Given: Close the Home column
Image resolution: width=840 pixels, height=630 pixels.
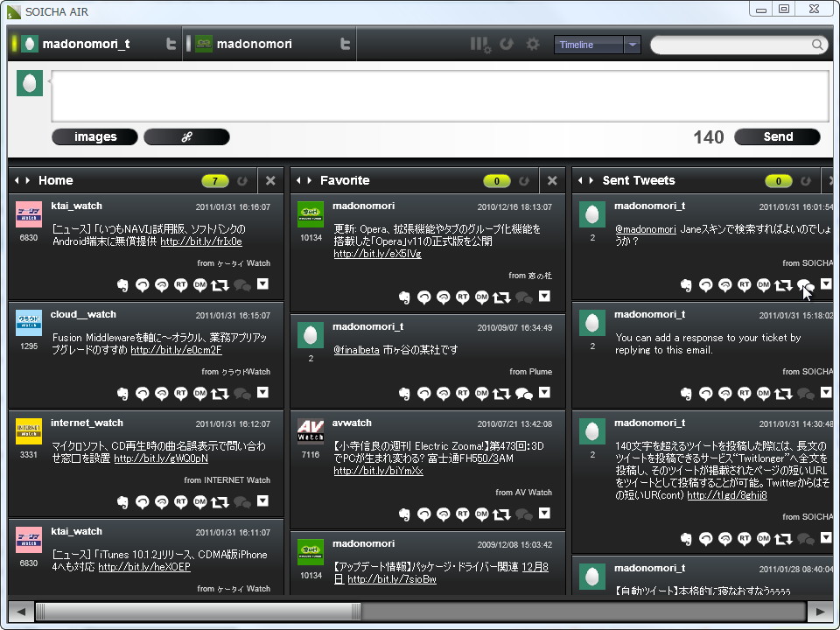Looking at the screenshot, I should point(270,180).
